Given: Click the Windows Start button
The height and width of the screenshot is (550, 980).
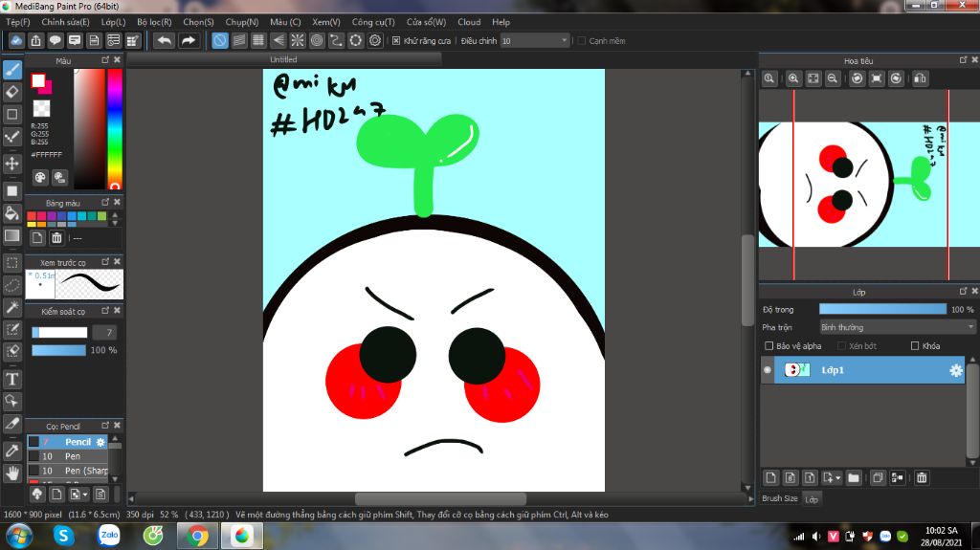Looking at the screenshot, I should 19,537.
